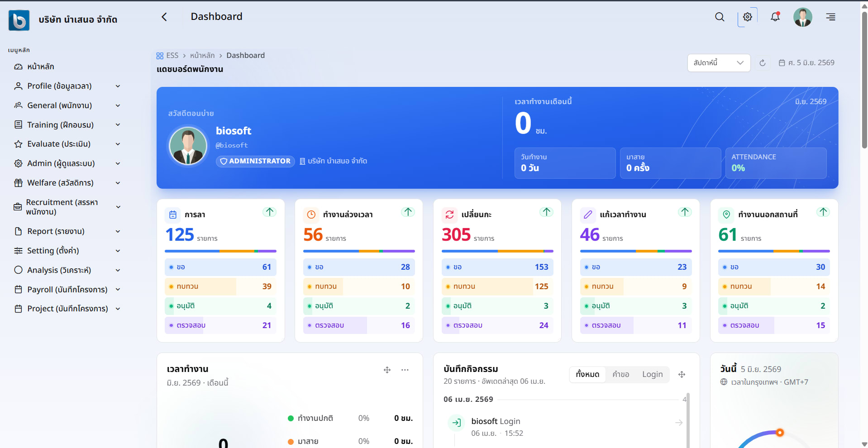Open the user avatar in top bar
Viewport: 868px width, 448px height.
tap(803, 17)
